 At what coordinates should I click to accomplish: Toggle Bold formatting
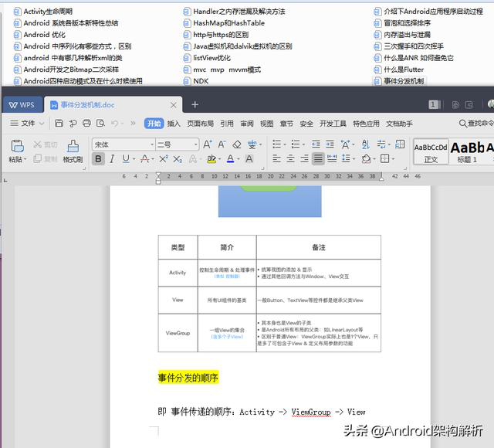[98, 159]
